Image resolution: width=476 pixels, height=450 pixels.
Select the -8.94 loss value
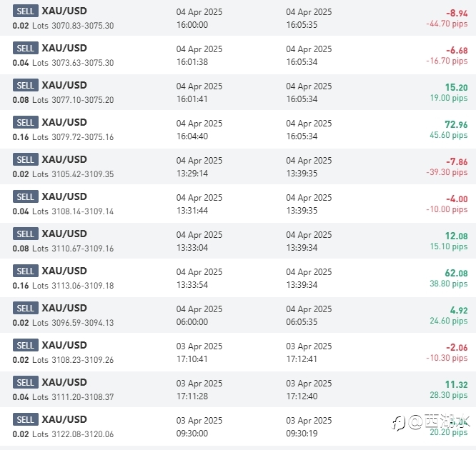(456, 14)
